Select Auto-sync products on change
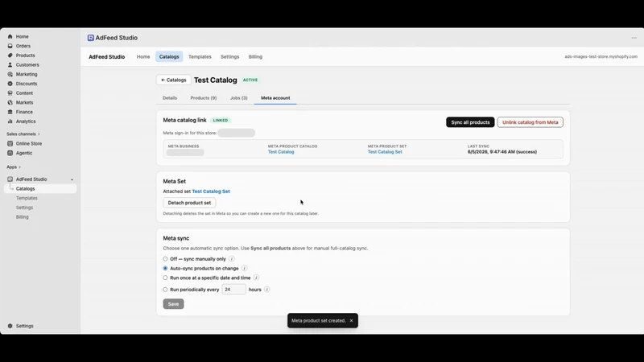 pyautogui.click(x=165, y=269)
